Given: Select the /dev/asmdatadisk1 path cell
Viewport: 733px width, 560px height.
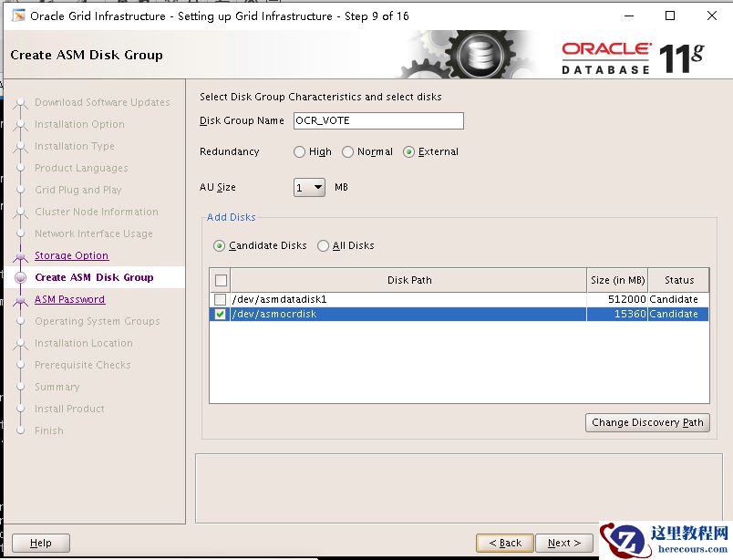Looking at the screenshot, I should (x=408, y=299).
